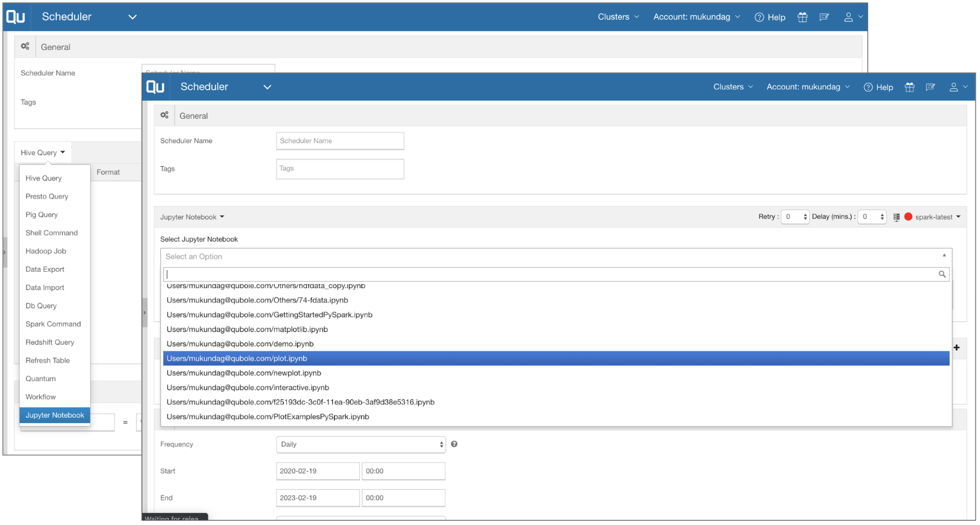Screen dimensions: 980x525
Task: Select the demo.ipynb notebook from the list
Action: click(x=240, y=343)
